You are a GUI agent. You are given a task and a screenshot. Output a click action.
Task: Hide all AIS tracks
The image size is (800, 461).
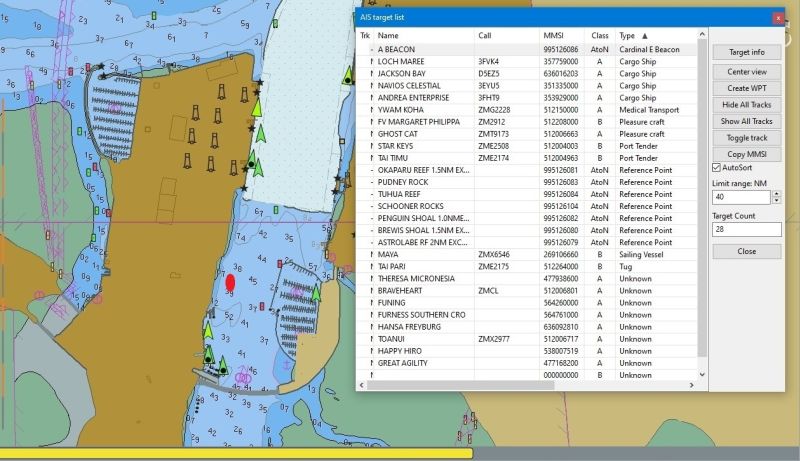click(746, 105)
